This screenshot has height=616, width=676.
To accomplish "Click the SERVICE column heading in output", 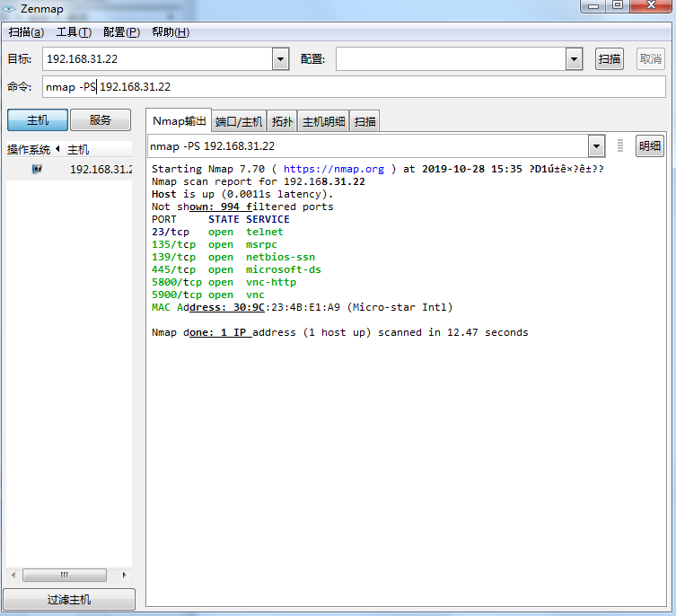I will click(268, 219).
